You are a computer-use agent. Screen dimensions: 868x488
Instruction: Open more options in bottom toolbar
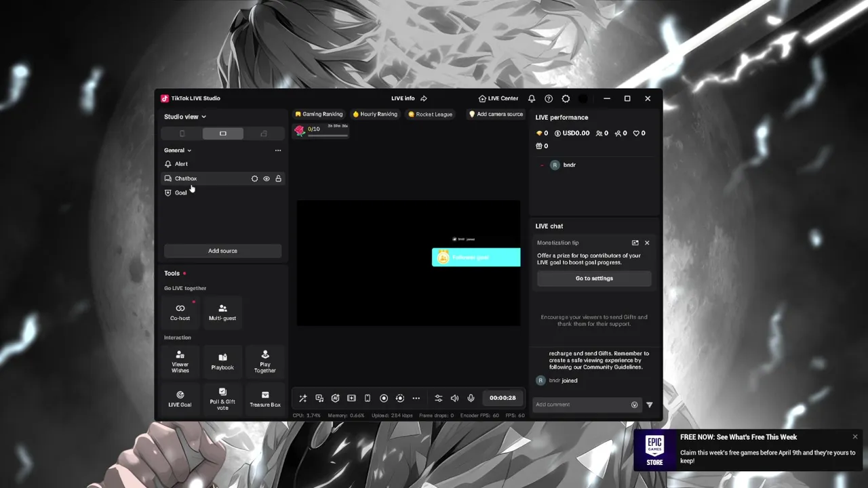coord(416,398)
